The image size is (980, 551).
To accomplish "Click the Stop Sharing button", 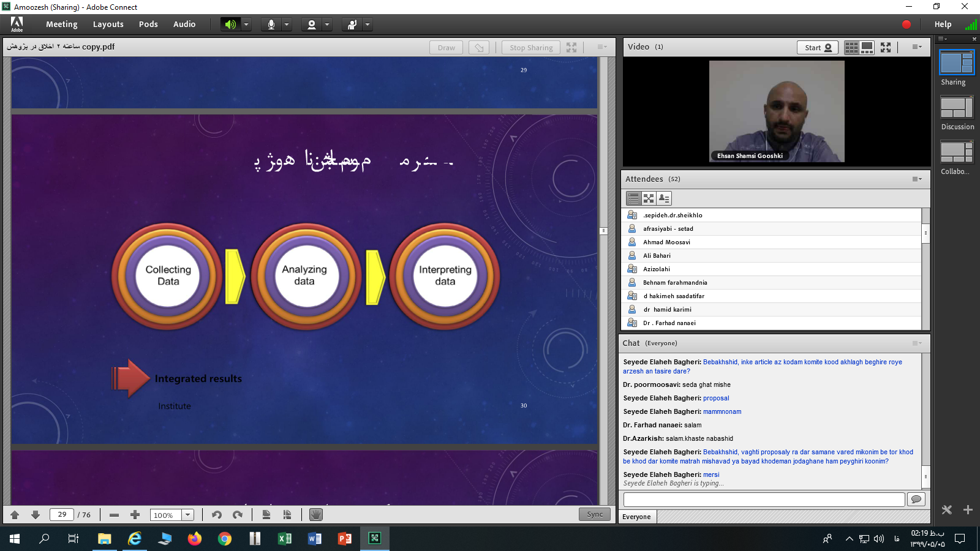I will click(531, 48).
